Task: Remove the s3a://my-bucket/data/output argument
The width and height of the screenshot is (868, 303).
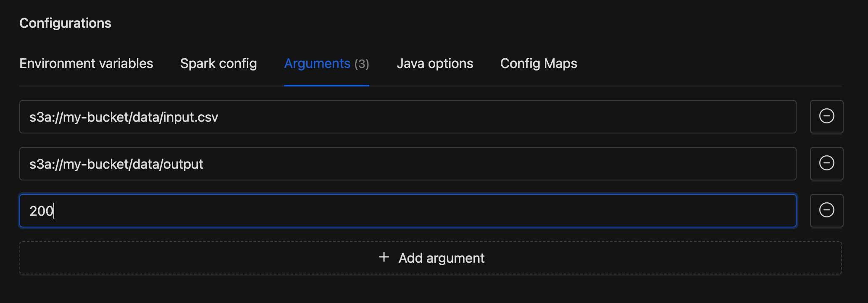Action: click(x=826, y=164)
